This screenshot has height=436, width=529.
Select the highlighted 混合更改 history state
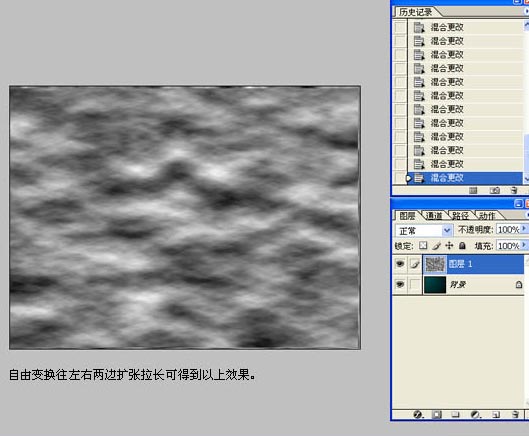tap(464, 178)
